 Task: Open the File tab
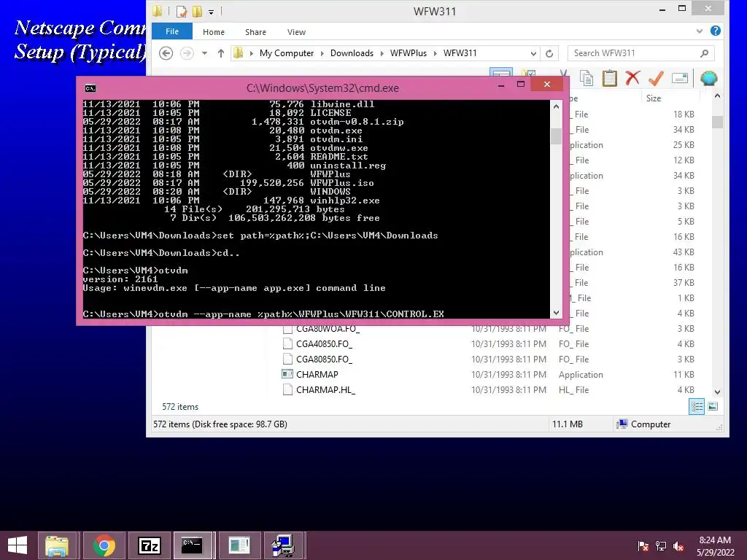172,31
